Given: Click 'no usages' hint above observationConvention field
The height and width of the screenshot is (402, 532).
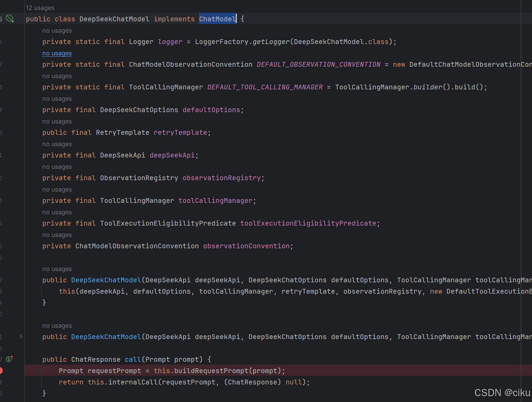Looking at the screenshot, I should pos(57,235).
